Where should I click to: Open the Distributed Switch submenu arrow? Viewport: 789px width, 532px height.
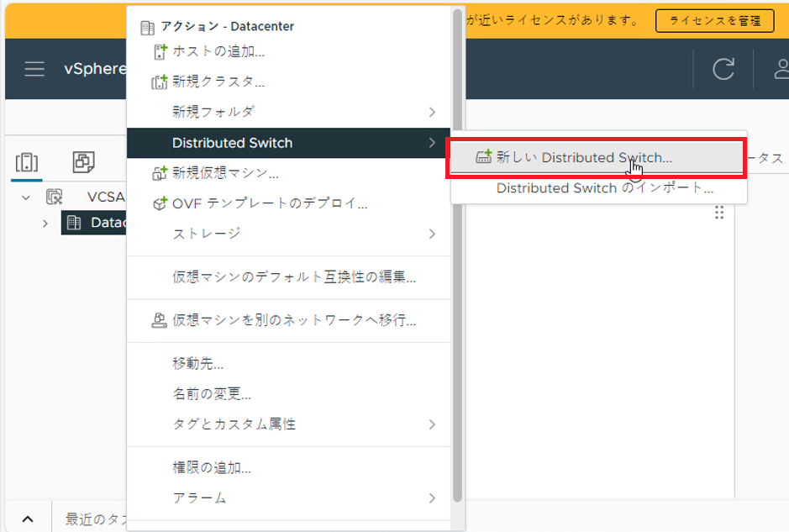pos(432,143)
